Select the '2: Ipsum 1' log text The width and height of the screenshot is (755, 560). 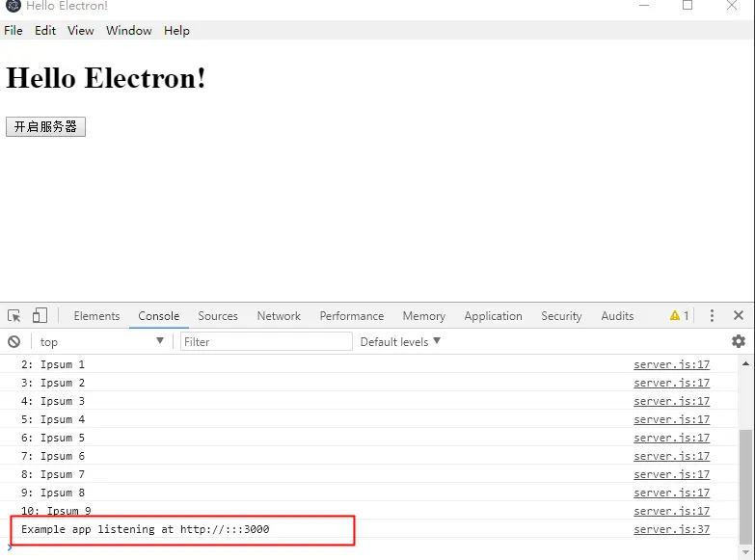coord(53,364)
